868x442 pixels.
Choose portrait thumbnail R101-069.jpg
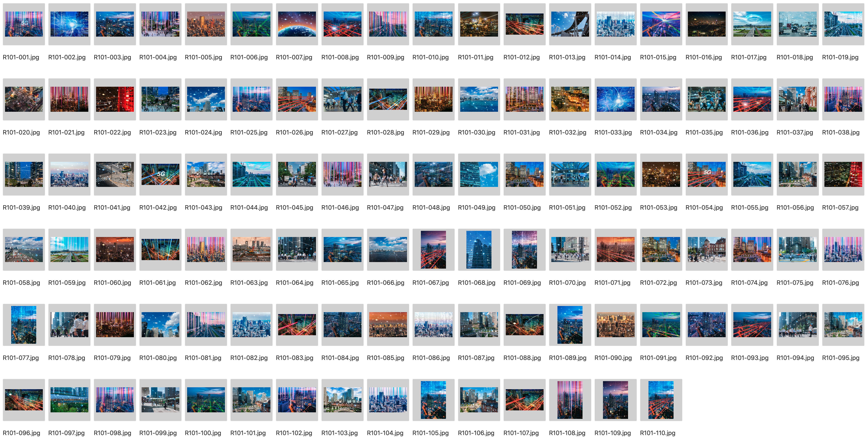coord(524,250)
